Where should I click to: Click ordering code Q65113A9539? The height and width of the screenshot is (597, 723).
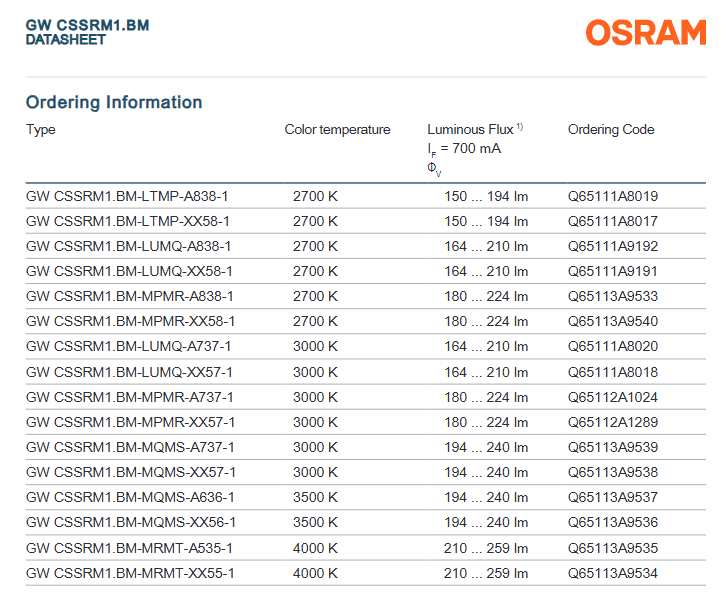point(613,447)
